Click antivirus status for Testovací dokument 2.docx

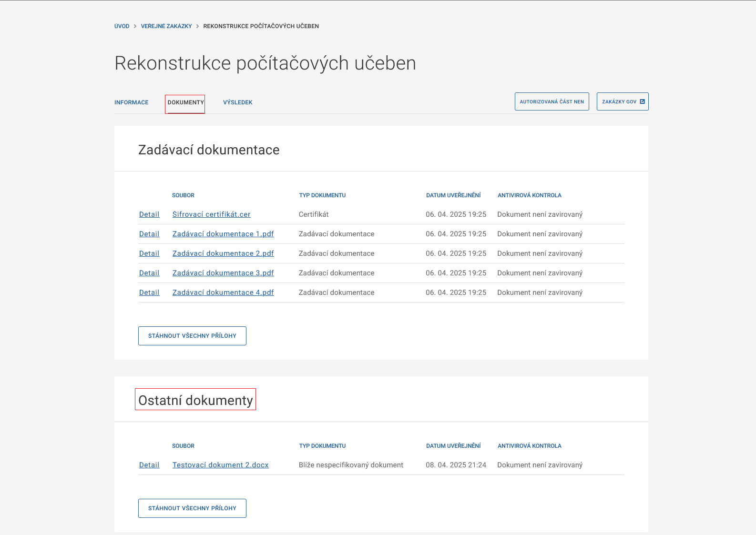[x=540, y=465]
